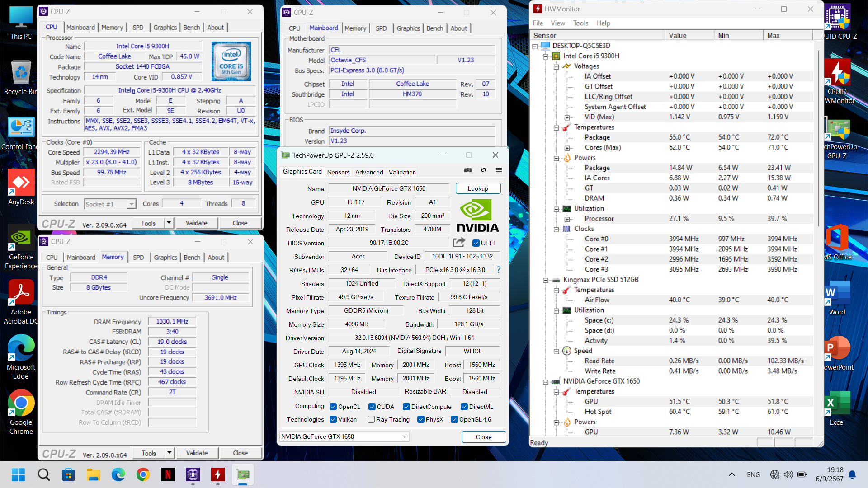Open the Socket #1 selection dropdown
Viewport: 868px width, 488px height.
110,204
